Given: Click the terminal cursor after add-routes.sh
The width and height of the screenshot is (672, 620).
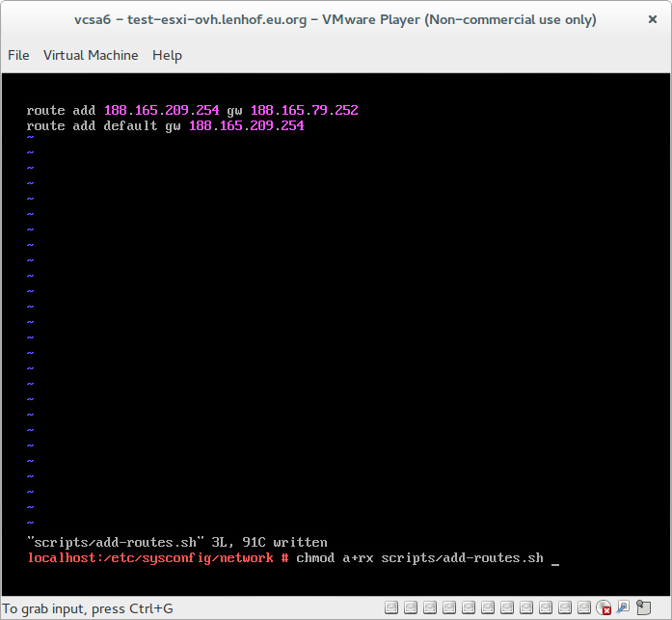Looking at the screenshot, I should click(555, 565).
